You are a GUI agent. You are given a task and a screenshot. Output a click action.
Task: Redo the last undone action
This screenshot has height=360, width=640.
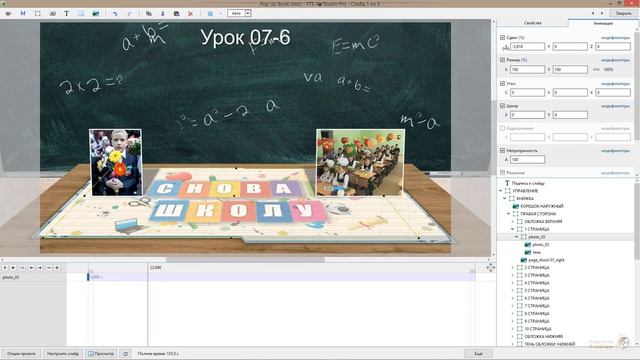(x=129, y=13)
